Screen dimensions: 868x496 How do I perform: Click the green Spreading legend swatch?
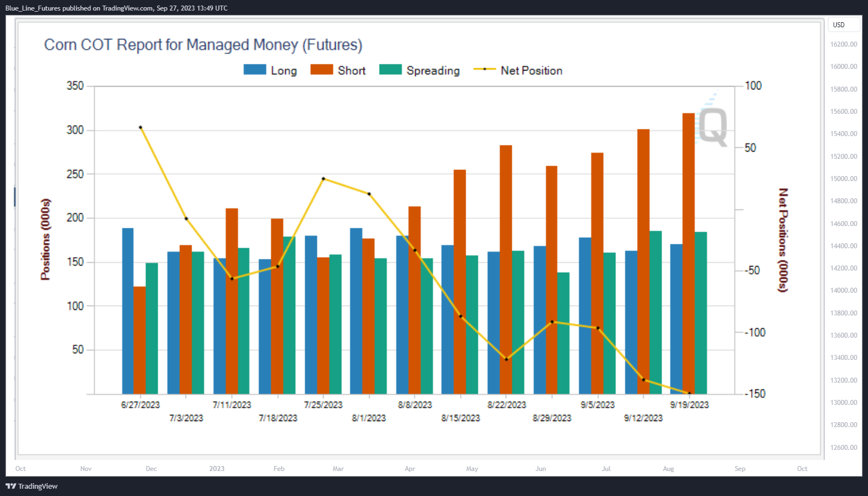click(x=390, y=70)
